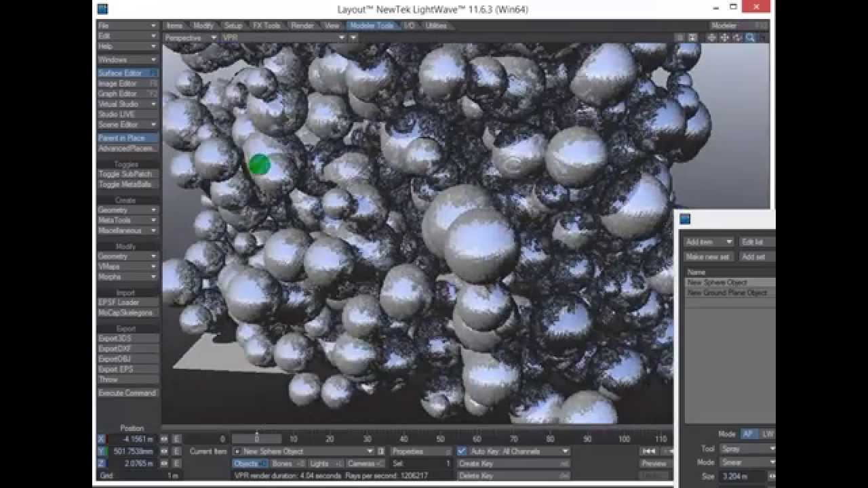This screenshot has height=488, width=868.
Task: Expand the Scene Editor dropdown
Action: pos(127,125)
